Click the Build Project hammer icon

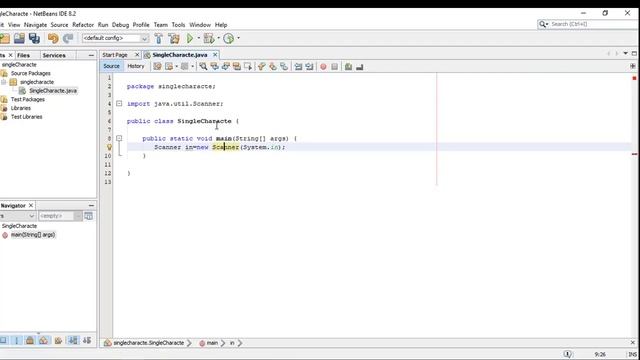158,38
